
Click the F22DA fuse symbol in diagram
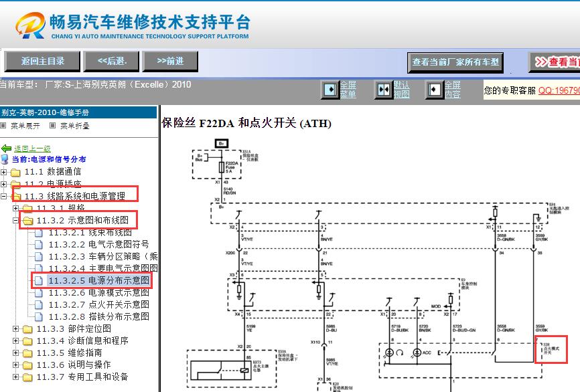(x=222, y=167)
